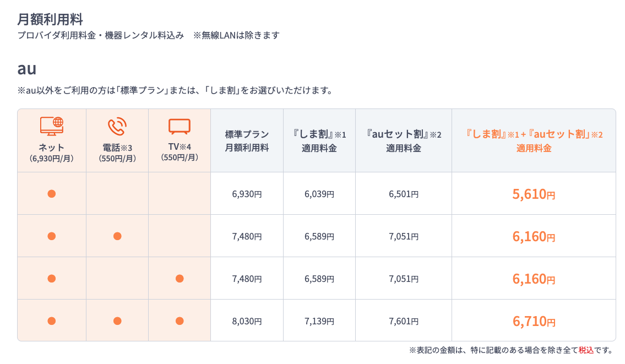
Task: Click the 月額利用料 page heading
Action: coord(50,20)
